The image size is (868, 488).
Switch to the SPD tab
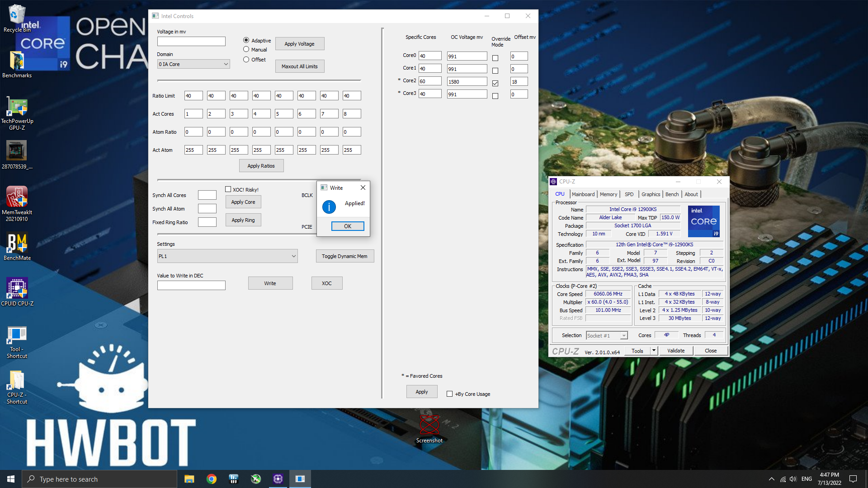(629, 194)
